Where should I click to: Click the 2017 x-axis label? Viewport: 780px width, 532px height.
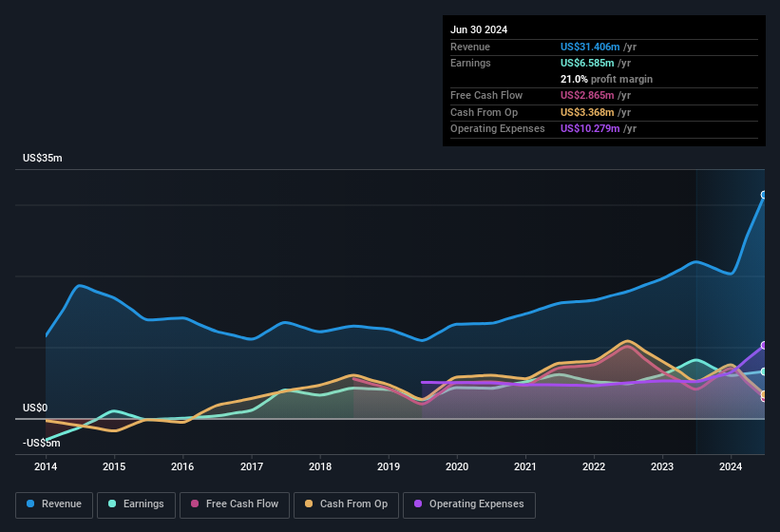tap(252, 466)
